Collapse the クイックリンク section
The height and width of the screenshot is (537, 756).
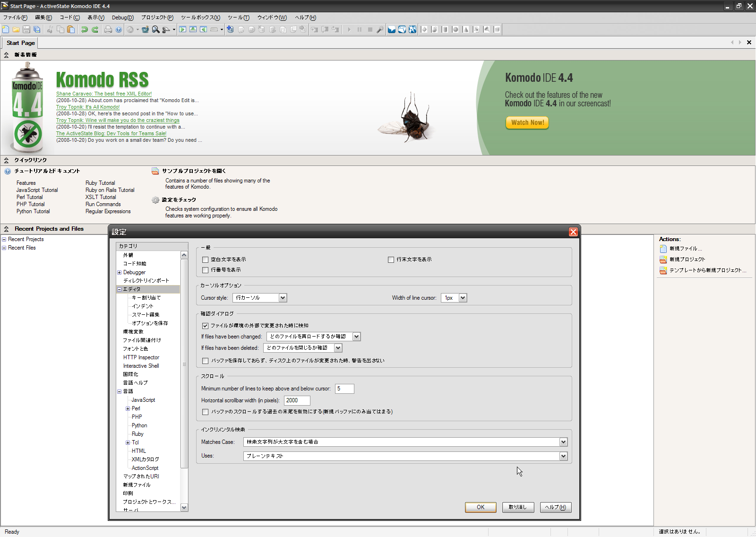point(6,160)
